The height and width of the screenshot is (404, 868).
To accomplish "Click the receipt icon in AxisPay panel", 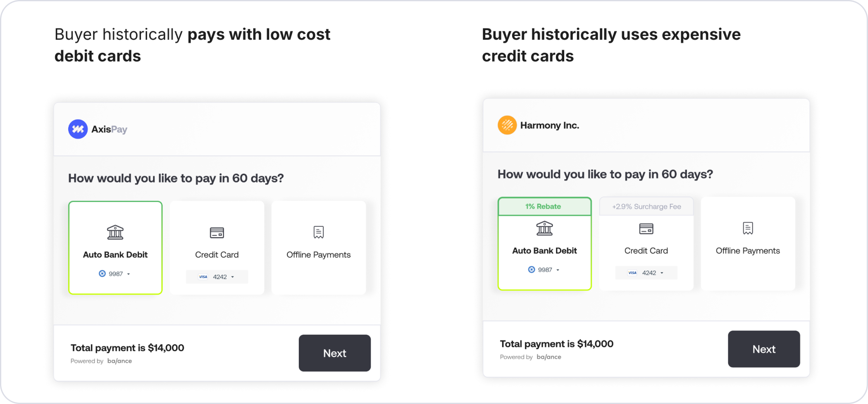I will point(319,232).
